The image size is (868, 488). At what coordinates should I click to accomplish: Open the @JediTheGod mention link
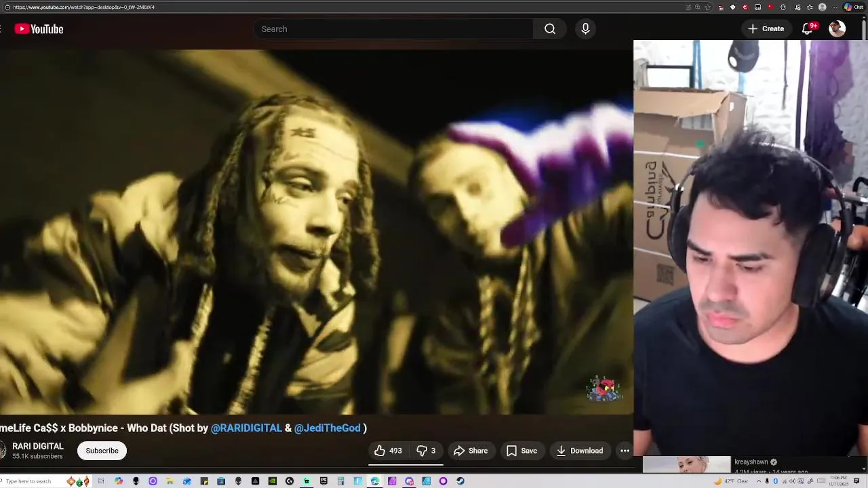328,428
